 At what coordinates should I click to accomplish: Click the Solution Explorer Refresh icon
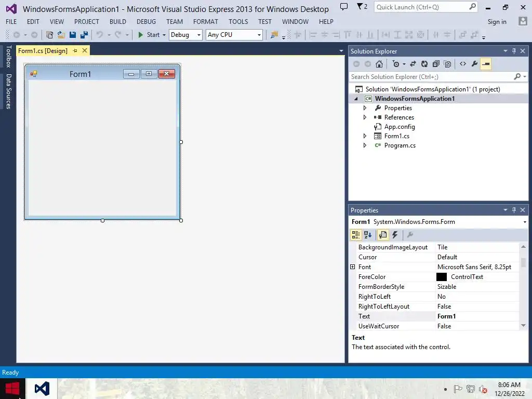tap(424, 64)
